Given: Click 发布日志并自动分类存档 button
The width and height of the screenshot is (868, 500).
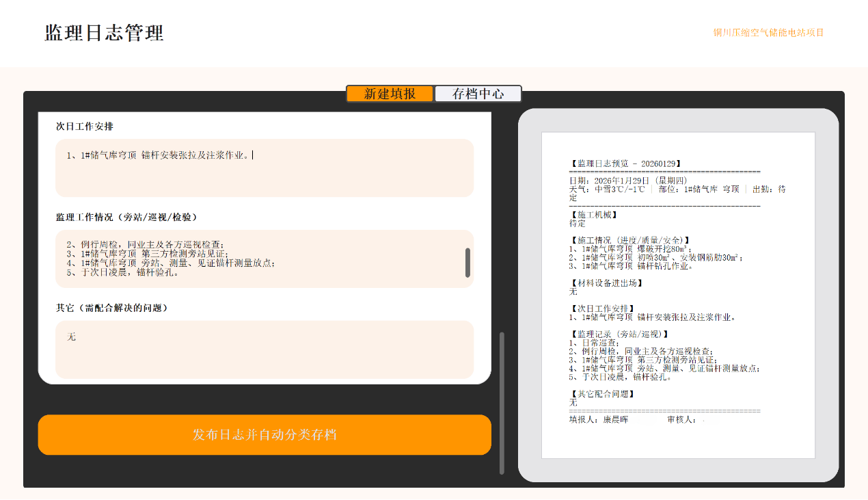Looking at the screenshot, I should coord(265,435).
